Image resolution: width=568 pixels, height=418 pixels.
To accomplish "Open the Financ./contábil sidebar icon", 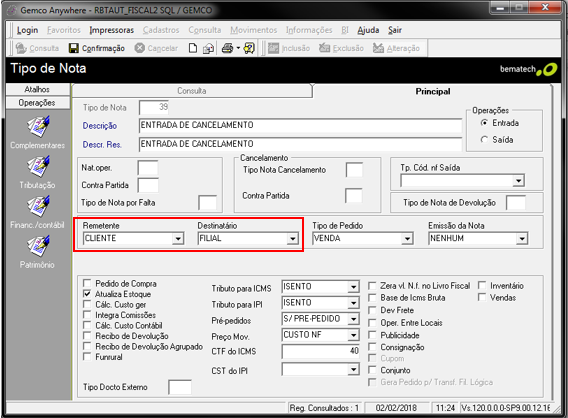I will click(x=38, y=206).
